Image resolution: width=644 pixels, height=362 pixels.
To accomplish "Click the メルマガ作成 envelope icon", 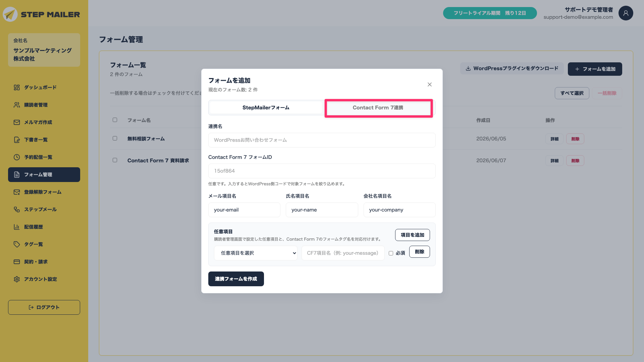I will tap(17, 122).
